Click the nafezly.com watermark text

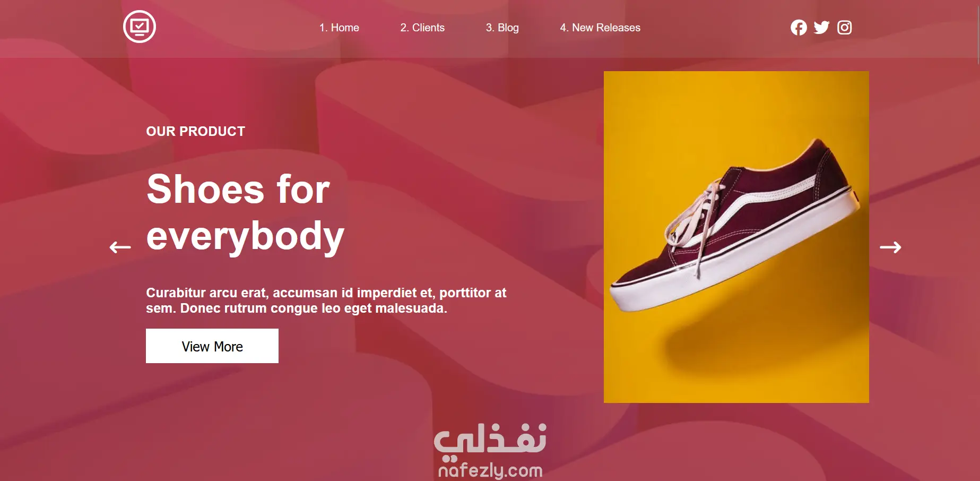[490, 470]
